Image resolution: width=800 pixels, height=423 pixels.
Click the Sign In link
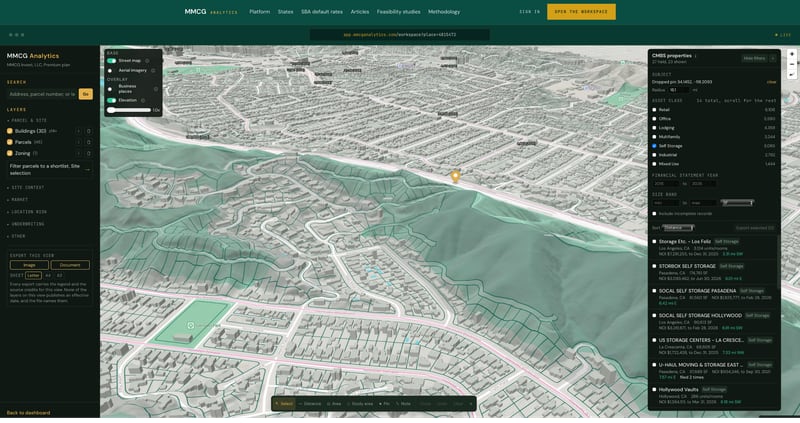coord(530,12)
